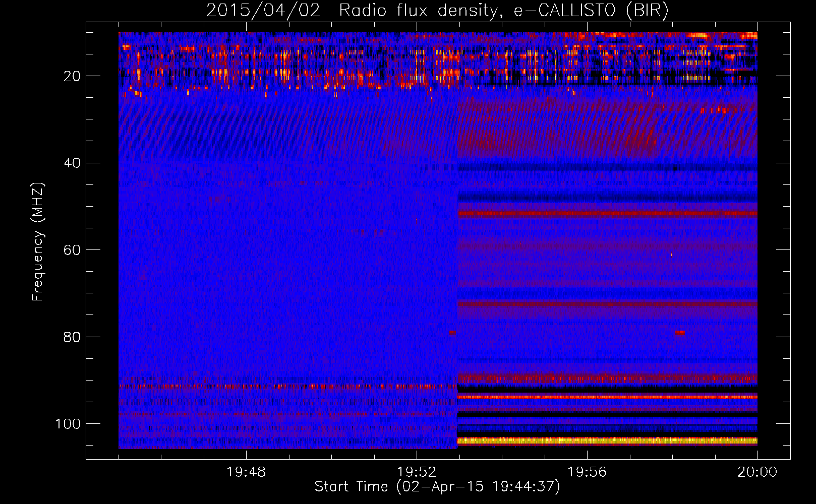Click the 100 MHz frequency tick label
This screenshot has width=816, height=504.
(x=69, y=424)
